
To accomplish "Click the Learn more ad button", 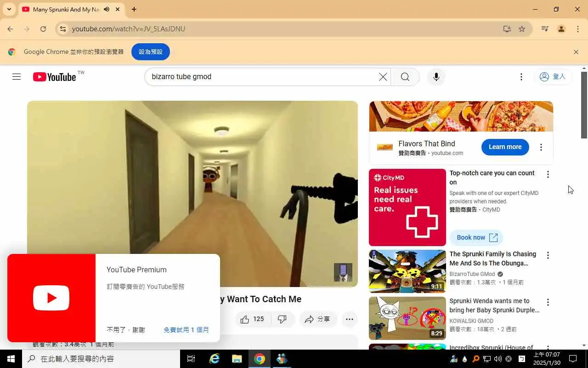I will point(505,147).
